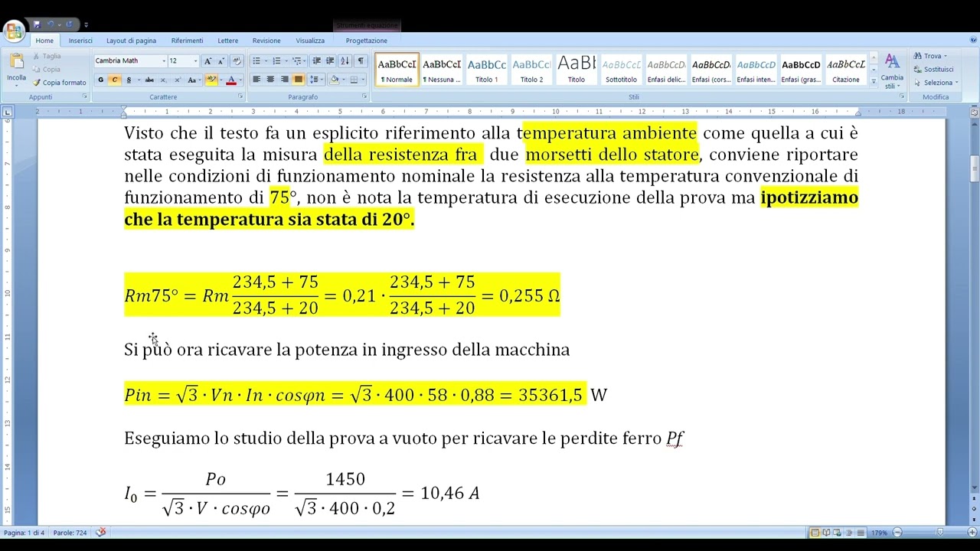Screen dimensions: 980x551
Task: Toggle print layout view in status bar
Action: (x=815, y=533)
